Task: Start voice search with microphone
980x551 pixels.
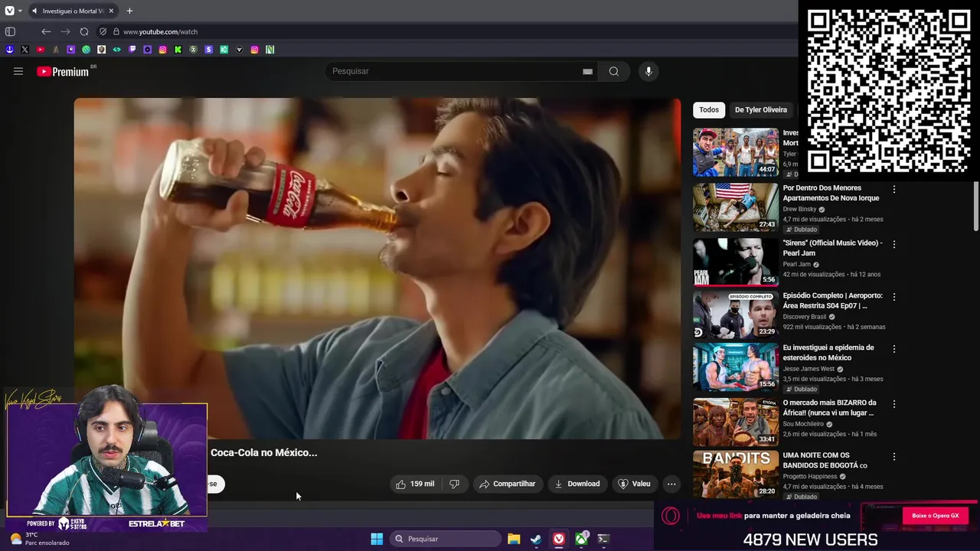Action: pos(648,71)
